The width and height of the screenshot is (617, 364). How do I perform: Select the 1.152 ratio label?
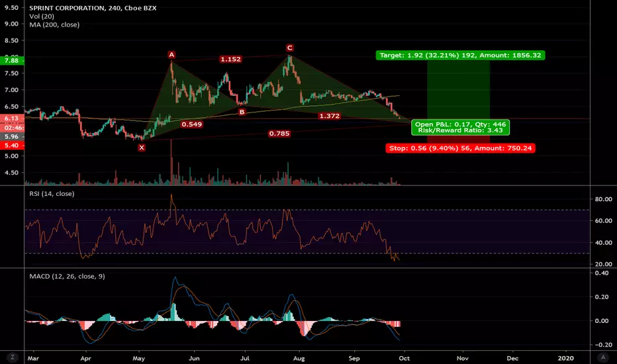click(x=230, y=60)
